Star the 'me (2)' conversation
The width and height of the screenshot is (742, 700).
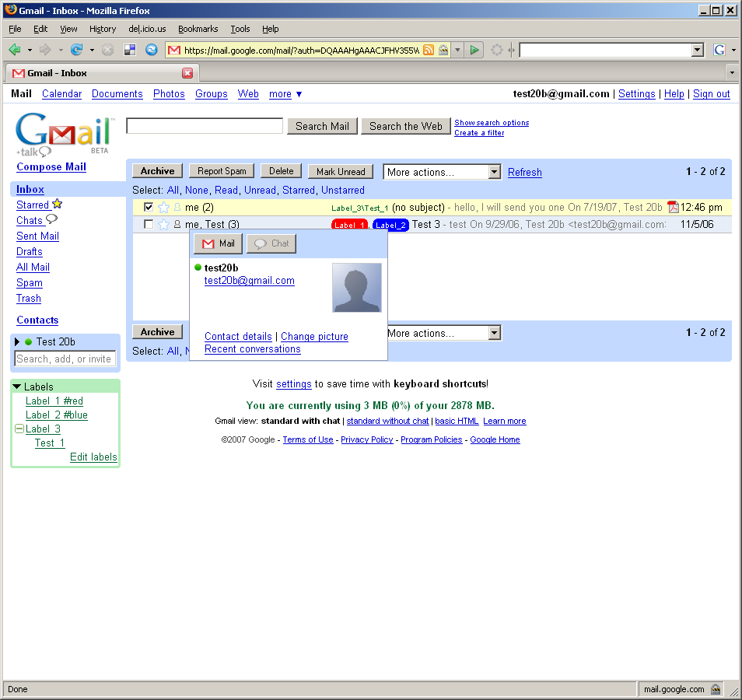pos(163,208)
